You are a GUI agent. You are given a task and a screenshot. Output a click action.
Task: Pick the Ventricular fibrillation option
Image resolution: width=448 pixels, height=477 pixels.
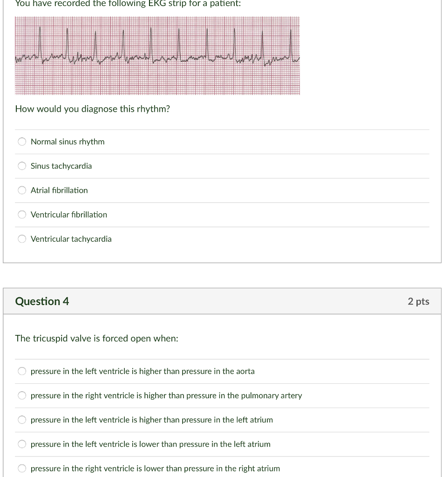pyautogui.click(x=22, y=214)
